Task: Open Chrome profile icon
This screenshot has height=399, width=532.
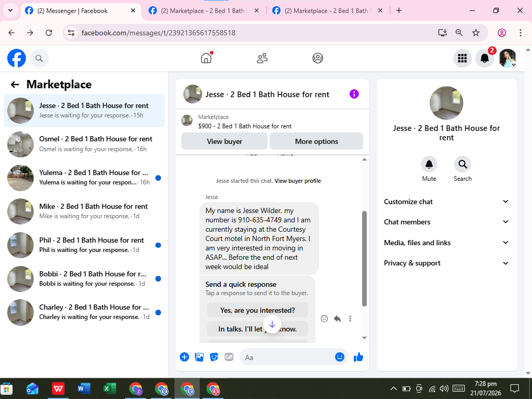Action: tap(502, 33)
